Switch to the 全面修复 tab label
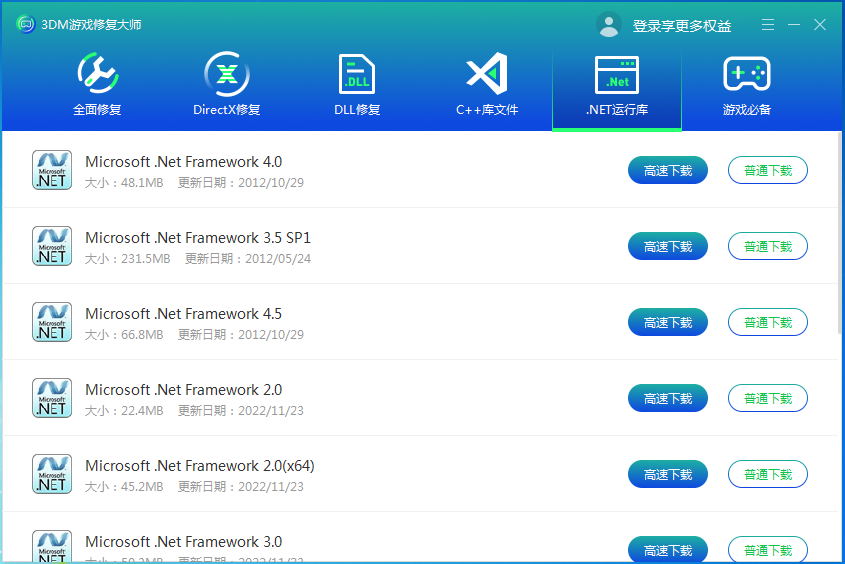Viewport: 845px width, 564px height. pos(98,110)
